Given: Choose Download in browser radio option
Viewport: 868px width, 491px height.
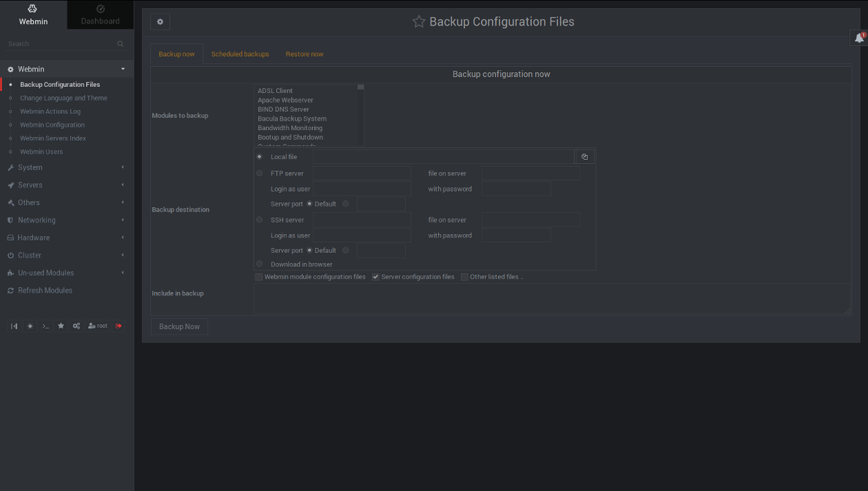Looking at the screenshot, I should [x=259, y=264].
